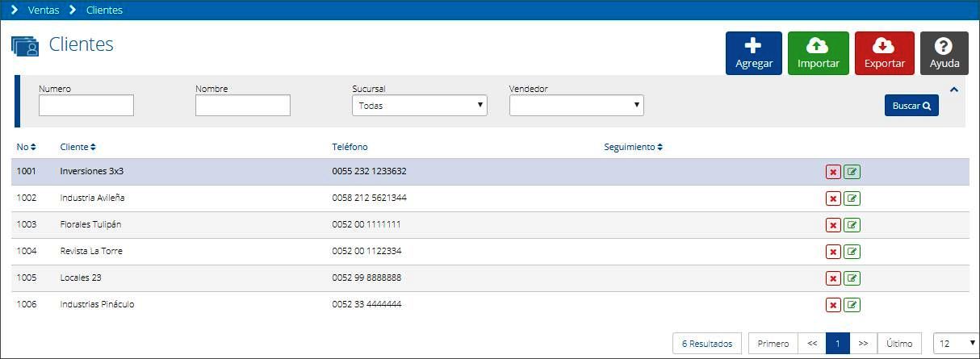Viewport: 980px width, 359px height.
Task: Click phone number 0052 00 1122334
Action: click(x=366, y=251)
